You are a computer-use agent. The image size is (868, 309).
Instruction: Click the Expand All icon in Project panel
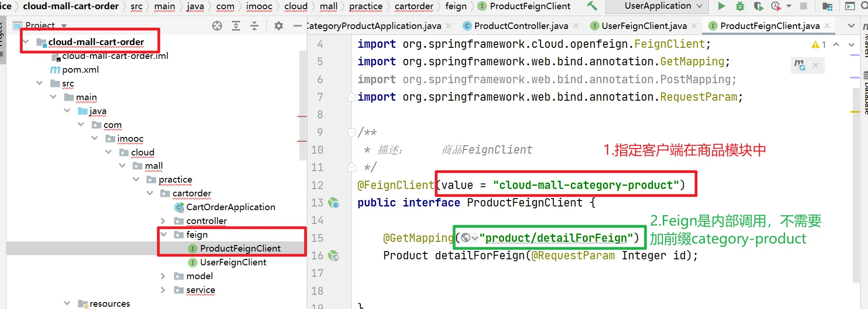pos(236,26)
